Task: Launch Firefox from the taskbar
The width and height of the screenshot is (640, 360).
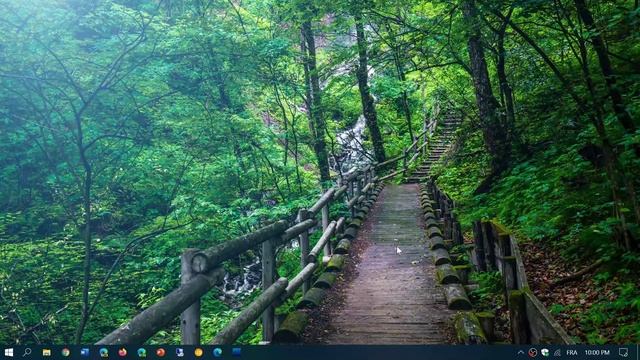Action: (x=122, y=352)
